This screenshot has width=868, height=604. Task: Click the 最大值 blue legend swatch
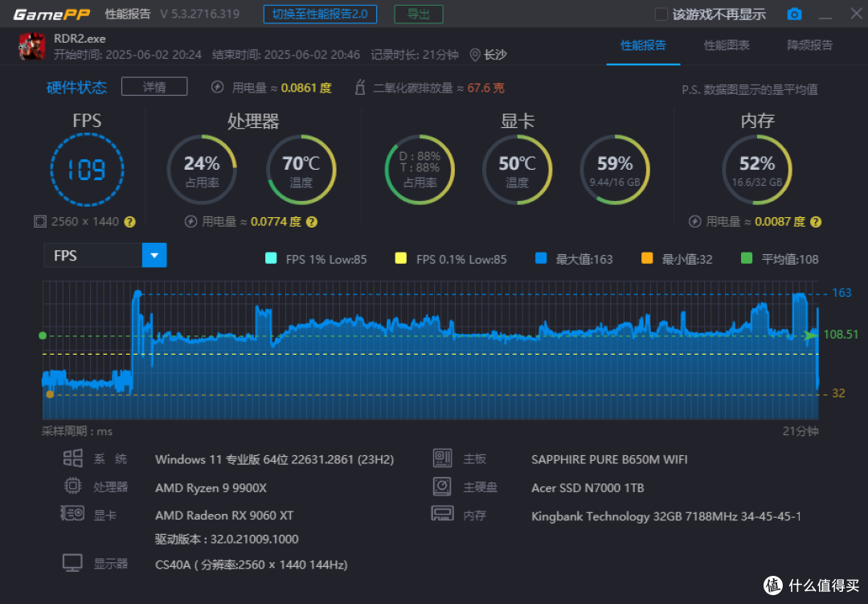[541, 258]
